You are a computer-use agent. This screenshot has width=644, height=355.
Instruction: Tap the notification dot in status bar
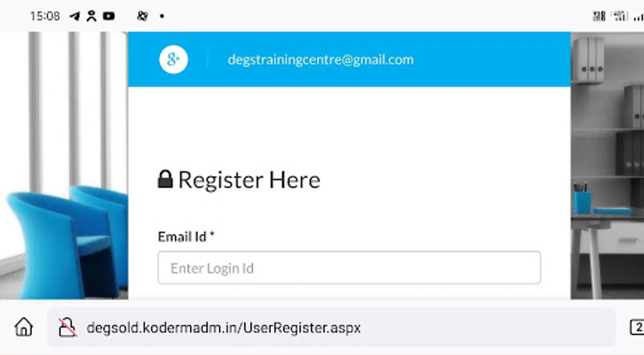click(x=162, y=16)
